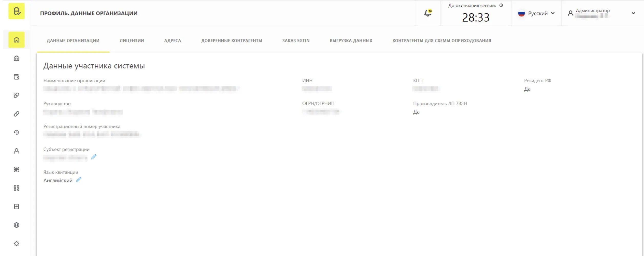Click the notification bell icon
This screenshot has height=256, width=644.
click(x=428, y=13)
